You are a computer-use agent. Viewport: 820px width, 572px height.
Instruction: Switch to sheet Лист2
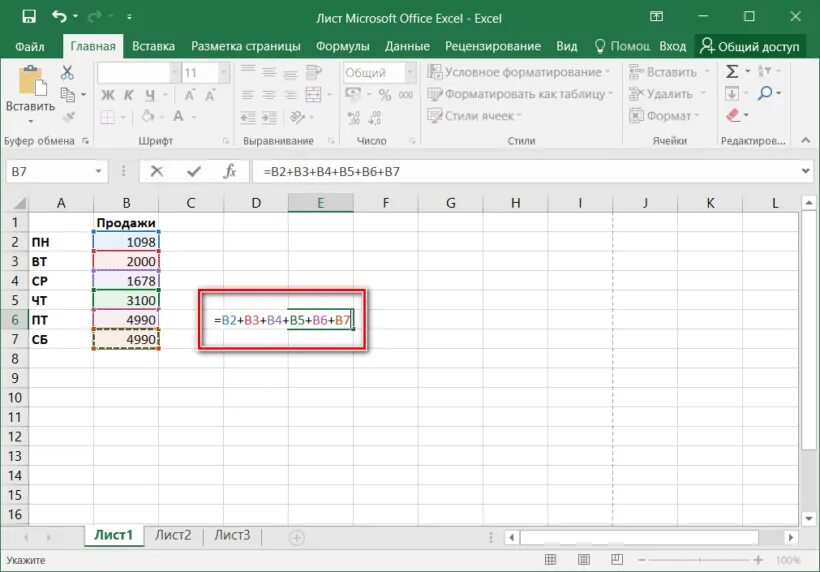coord(173,535)
